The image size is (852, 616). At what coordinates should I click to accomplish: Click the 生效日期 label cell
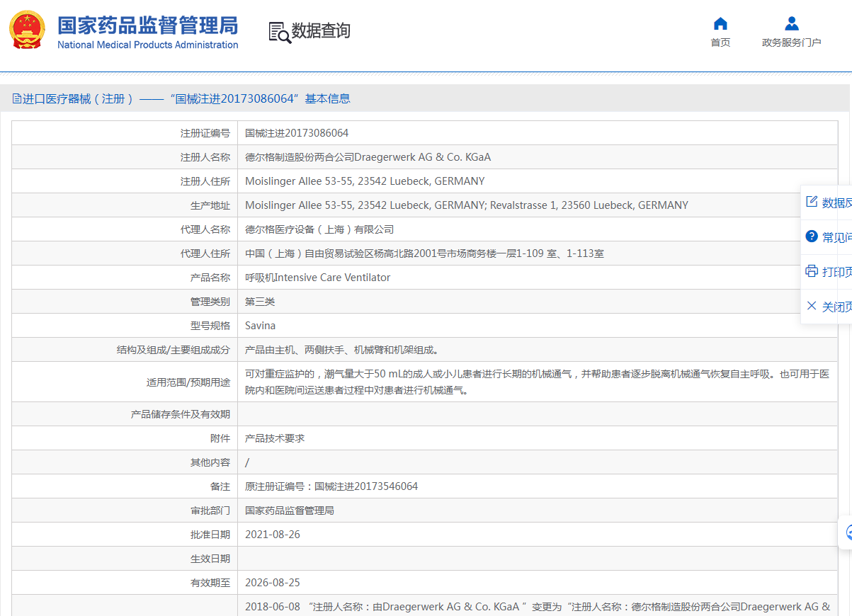coord(125,559)
